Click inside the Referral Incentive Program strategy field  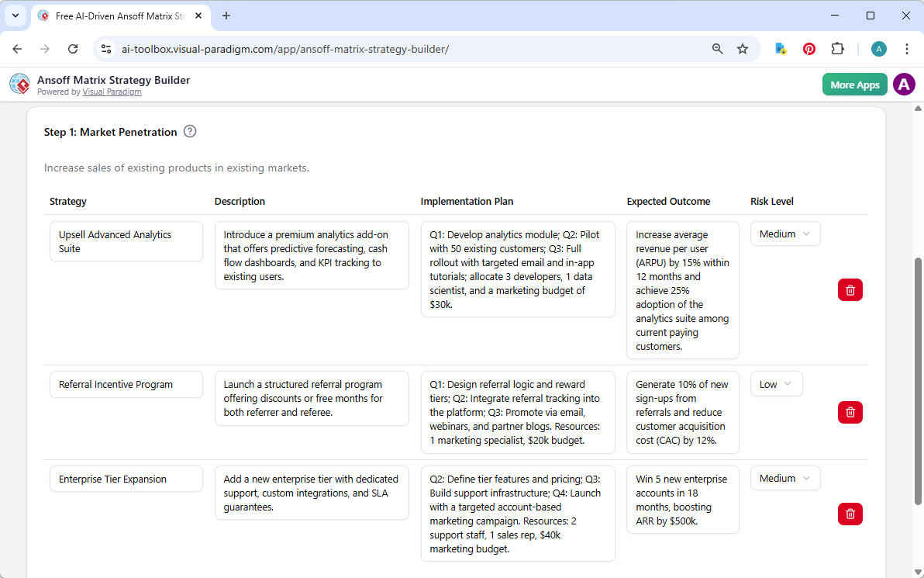click(x=126, y=384)
